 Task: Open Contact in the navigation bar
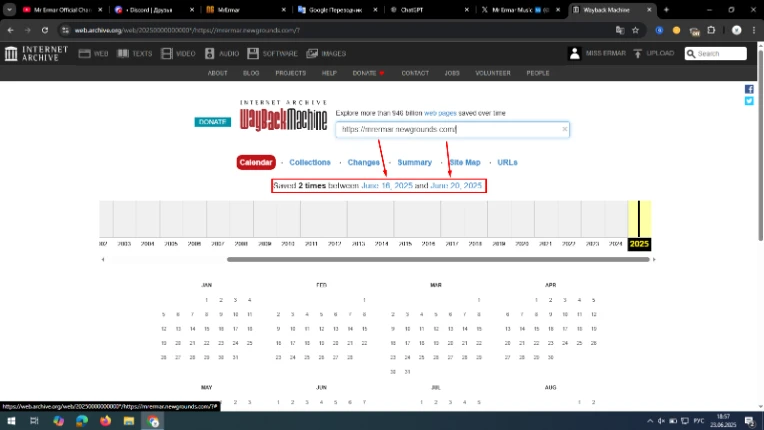point(415,73)
